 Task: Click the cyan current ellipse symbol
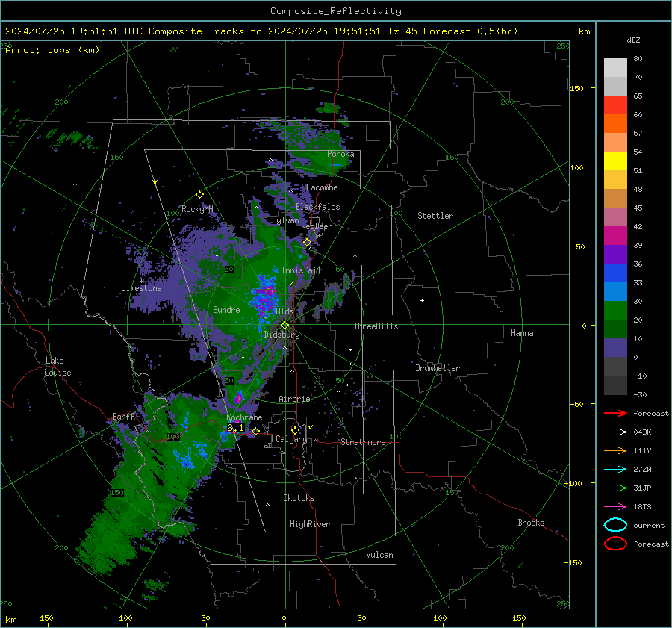615,525
